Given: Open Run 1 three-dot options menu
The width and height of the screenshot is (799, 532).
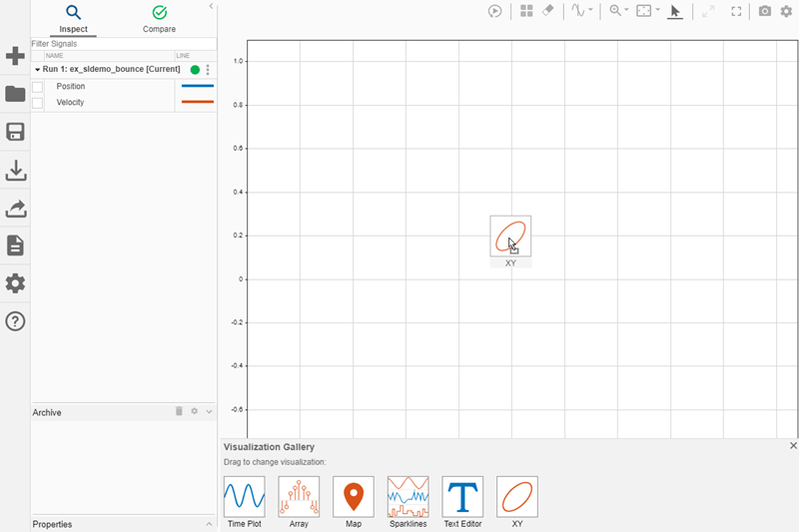Looking at the screenshot, I should (x=208, y=70).
